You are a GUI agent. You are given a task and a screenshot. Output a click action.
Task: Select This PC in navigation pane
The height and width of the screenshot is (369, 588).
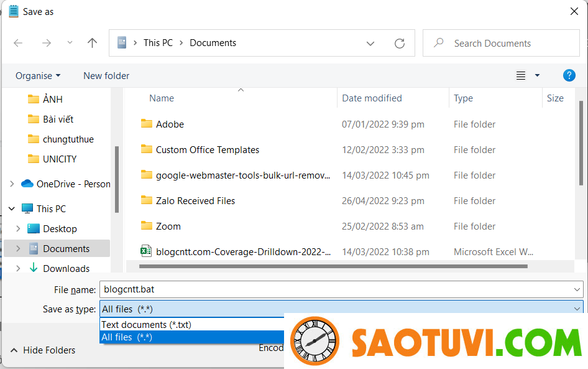pyautogui.click(x=44, y=208)
